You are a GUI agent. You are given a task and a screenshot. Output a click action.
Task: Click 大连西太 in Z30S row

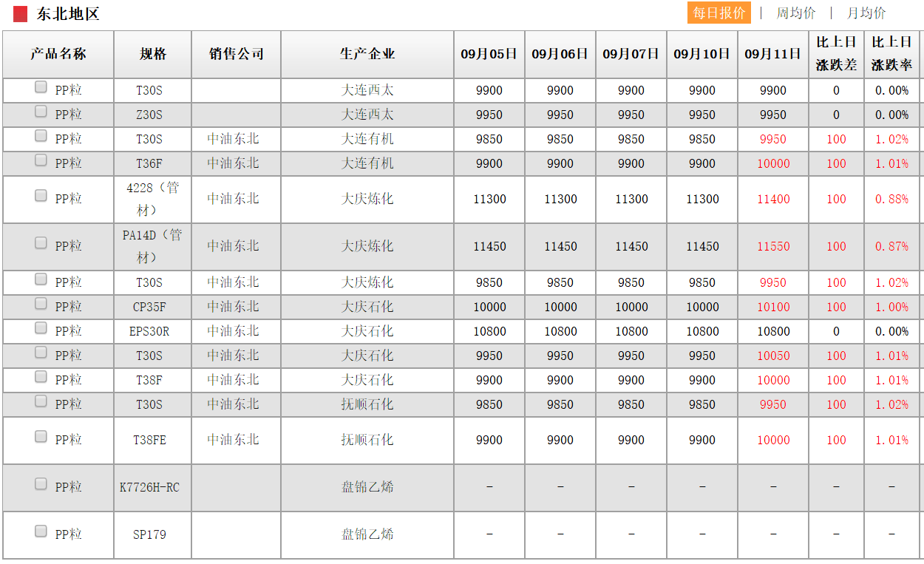click(x=367, y=115)
